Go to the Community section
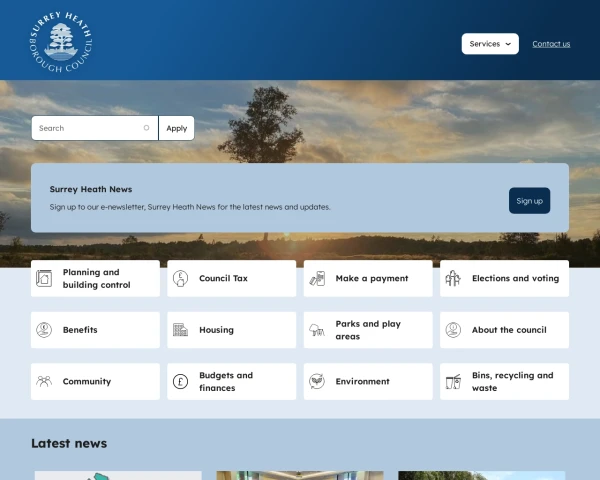This screenshot has height=480, width=600. click(x=87, y=382)
